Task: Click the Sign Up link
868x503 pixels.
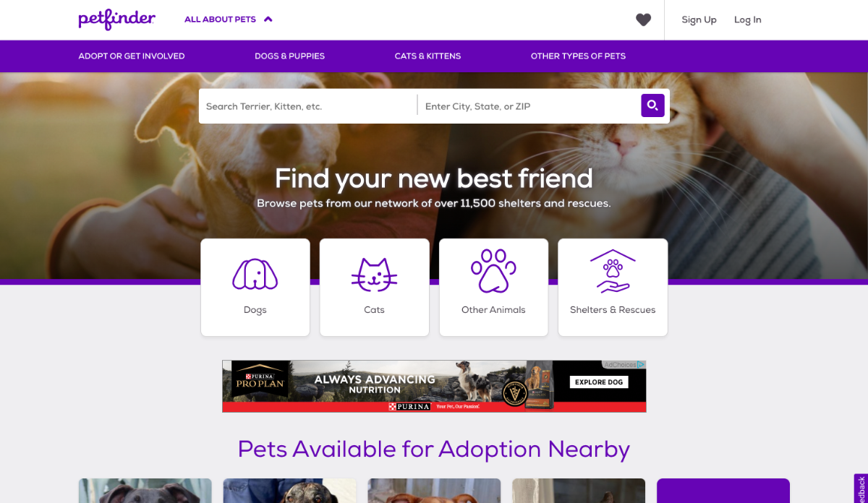Action: 699,20
